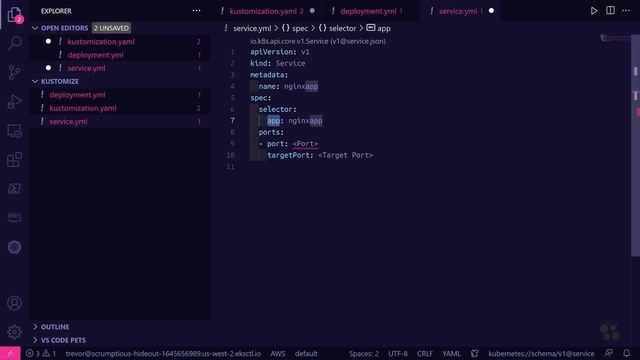Open Remote Explorer view
The width and height of the screenshot is (640, 360).
tap(14, 131)
